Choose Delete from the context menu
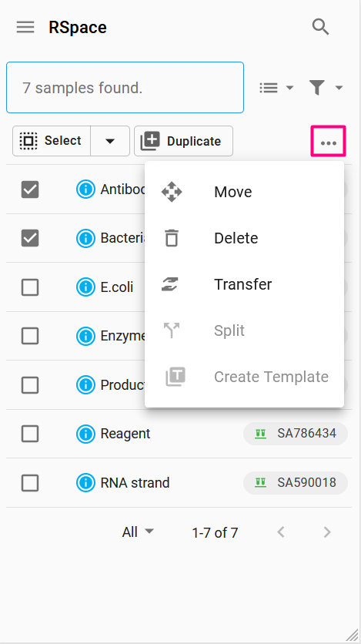The image size is (361, 644). coord(245,238)
